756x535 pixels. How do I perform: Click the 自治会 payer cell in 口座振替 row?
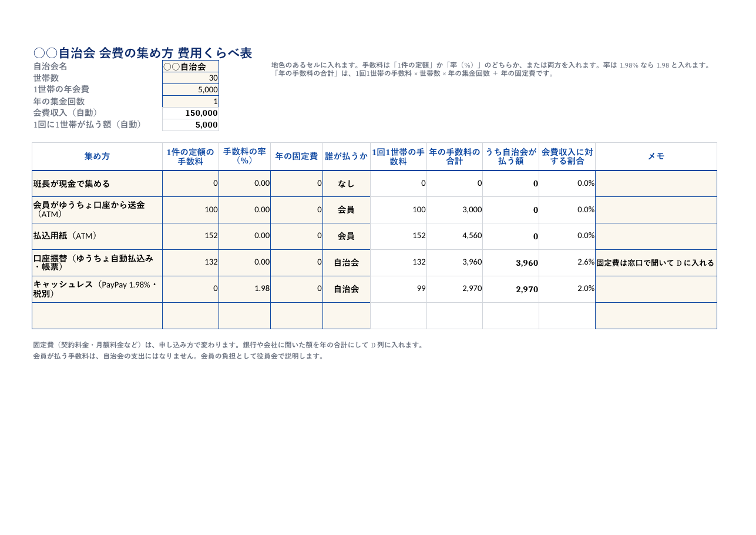(347, 263)
